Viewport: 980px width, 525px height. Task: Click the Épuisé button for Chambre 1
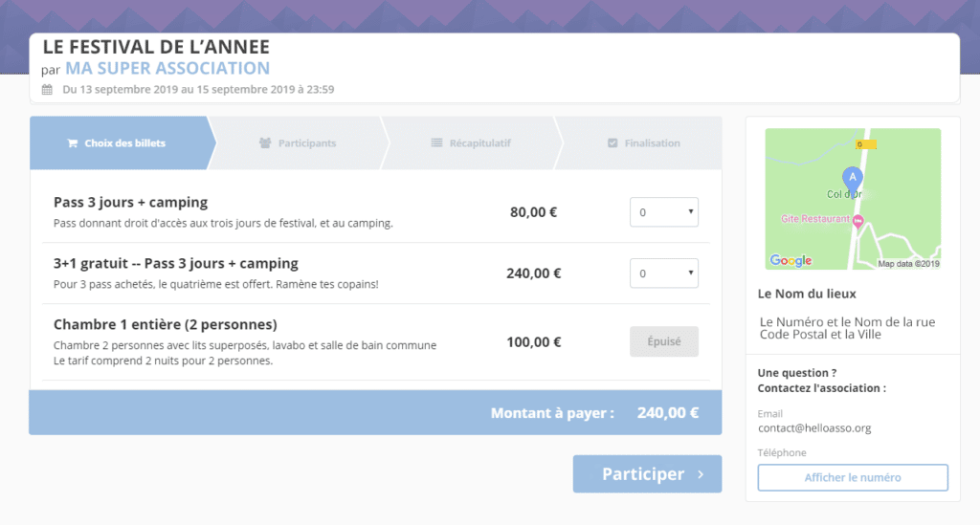[x=664, y=341]
